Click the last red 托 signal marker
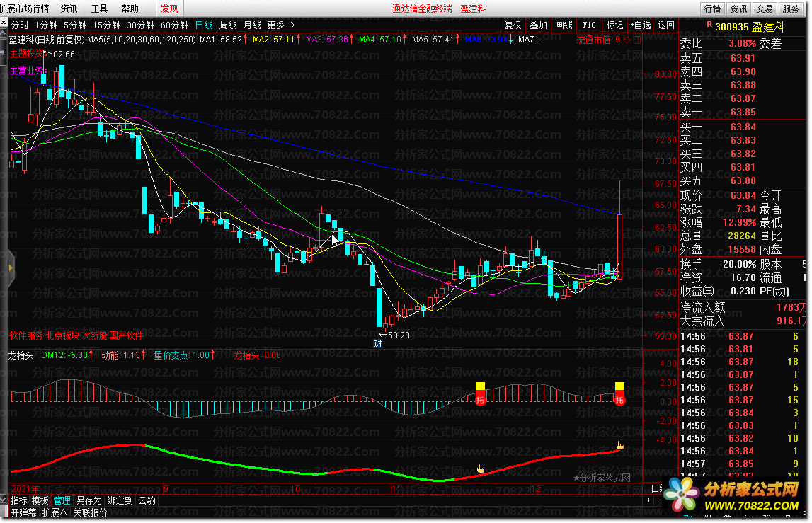 click(x=619, y=399)
